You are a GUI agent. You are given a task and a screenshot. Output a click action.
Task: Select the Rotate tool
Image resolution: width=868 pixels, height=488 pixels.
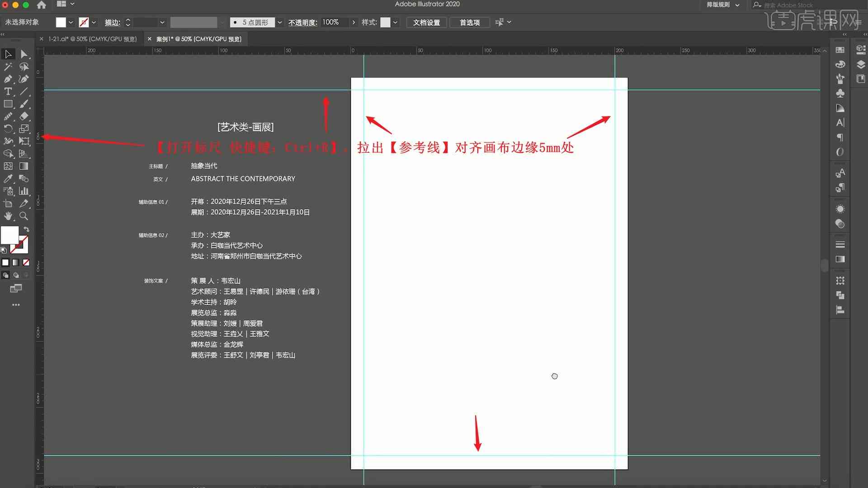click(8, 129)
